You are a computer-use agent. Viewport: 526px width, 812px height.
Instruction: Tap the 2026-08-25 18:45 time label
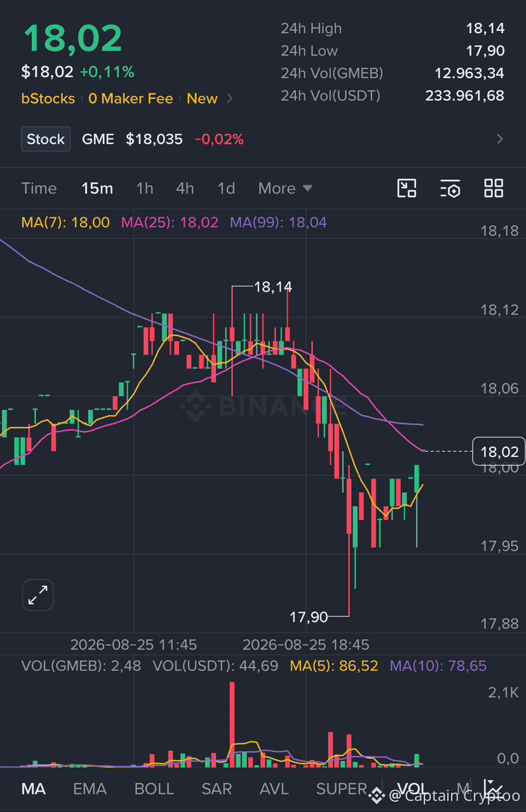click(x=306, y=644)
